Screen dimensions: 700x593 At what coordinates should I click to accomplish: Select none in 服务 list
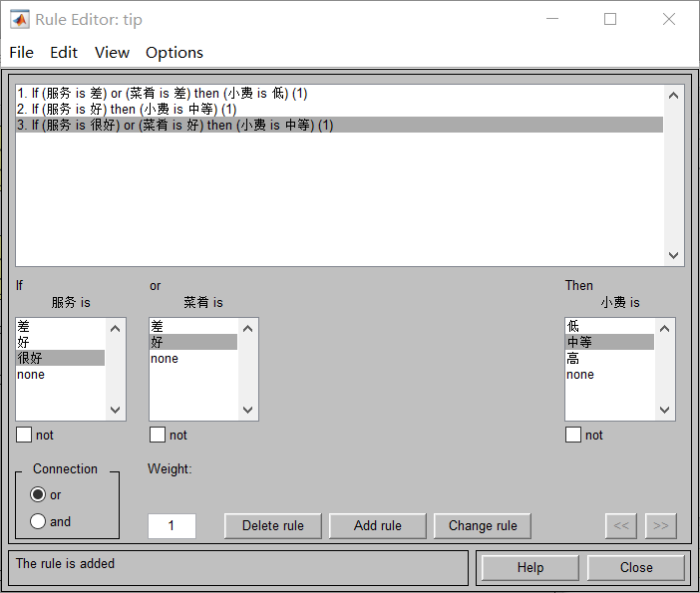[60, 375]
